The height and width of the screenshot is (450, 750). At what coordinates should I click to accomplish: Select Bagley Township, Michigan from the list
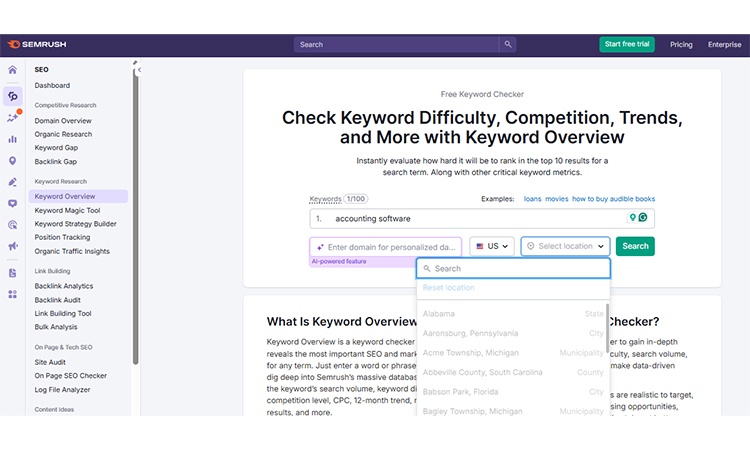point(512,411)
